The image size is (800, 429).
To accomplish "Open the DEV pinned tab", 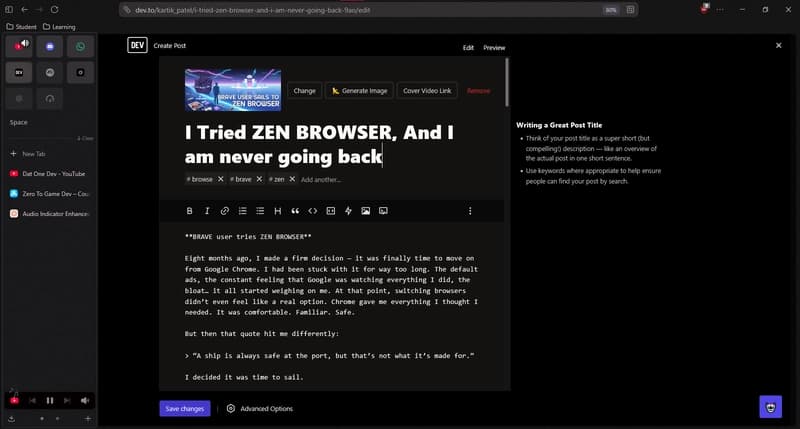I will click(x=19, y=72).
